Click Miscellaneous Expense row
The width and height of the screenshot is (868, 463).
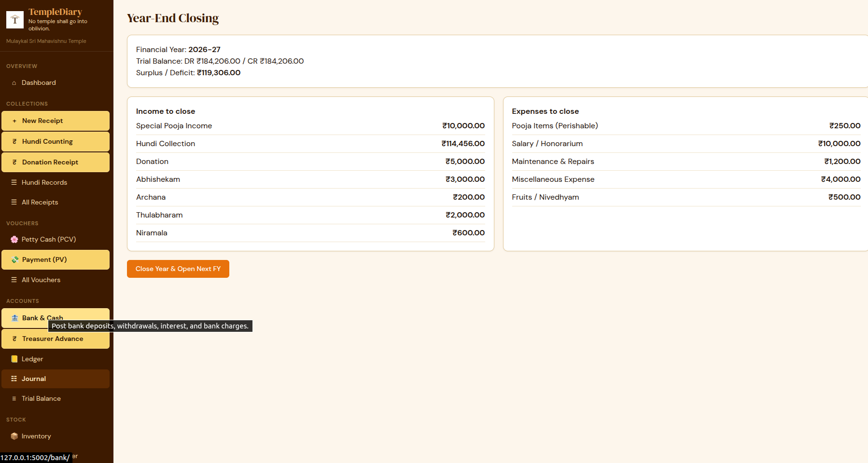click(x=686, y=179)
